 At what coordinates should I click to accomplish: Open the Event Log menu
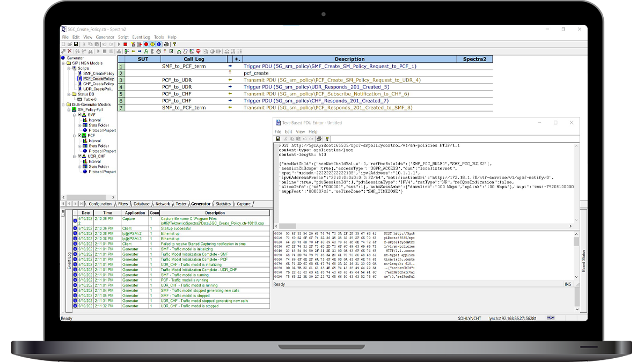click(x=141, y=38)
